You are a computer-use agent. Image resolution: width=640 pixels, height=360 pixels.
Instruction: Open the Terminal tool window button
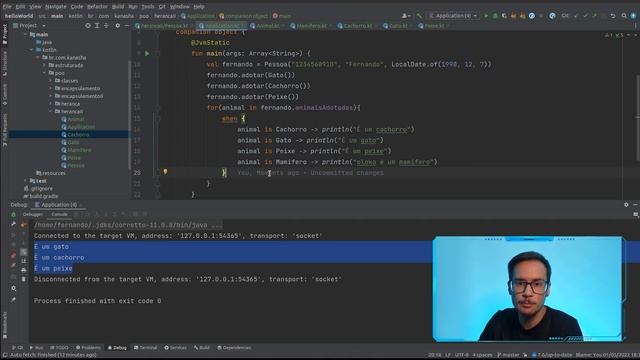(x=145, y=348)
